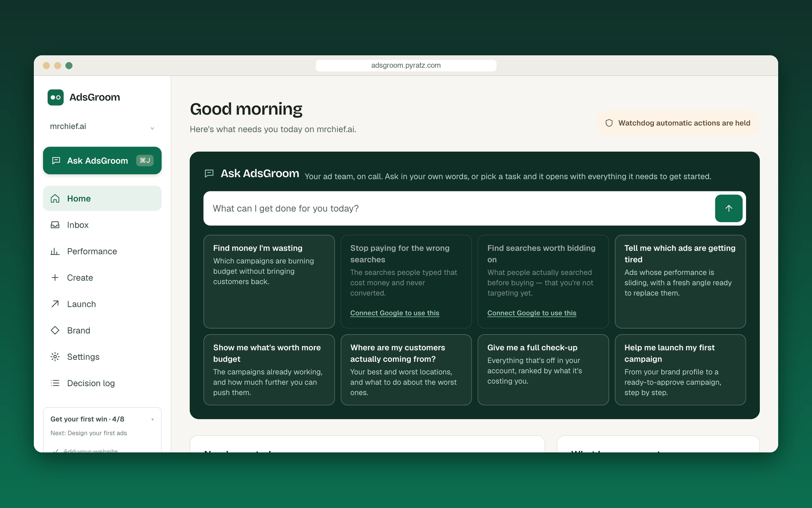Go to the Inbox page
812x508 pixels.
[x=102, y=225]
